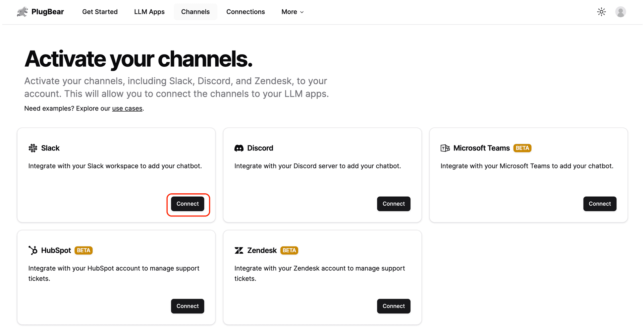The width and height of the screenshot is (644, 330).
Task: Open the avatar account dropdown
Action: 621,12
